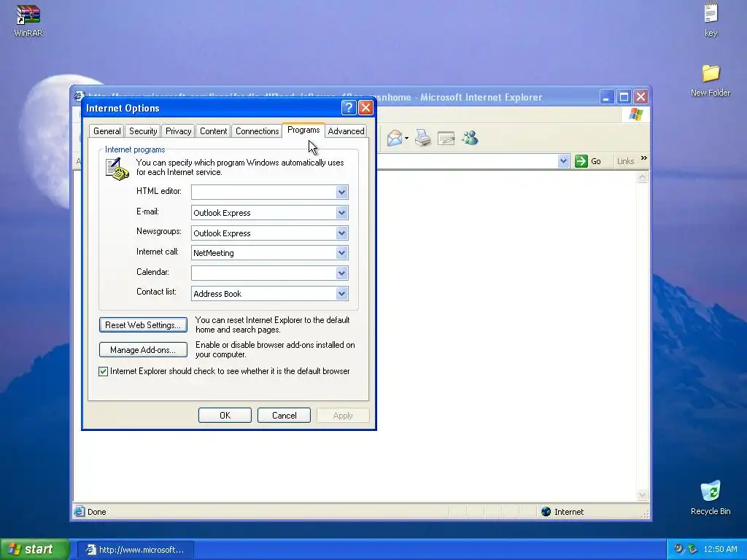Click the page icon next to Done in status bar
This screenshot has width=747, height=560.
click(79, 511)
